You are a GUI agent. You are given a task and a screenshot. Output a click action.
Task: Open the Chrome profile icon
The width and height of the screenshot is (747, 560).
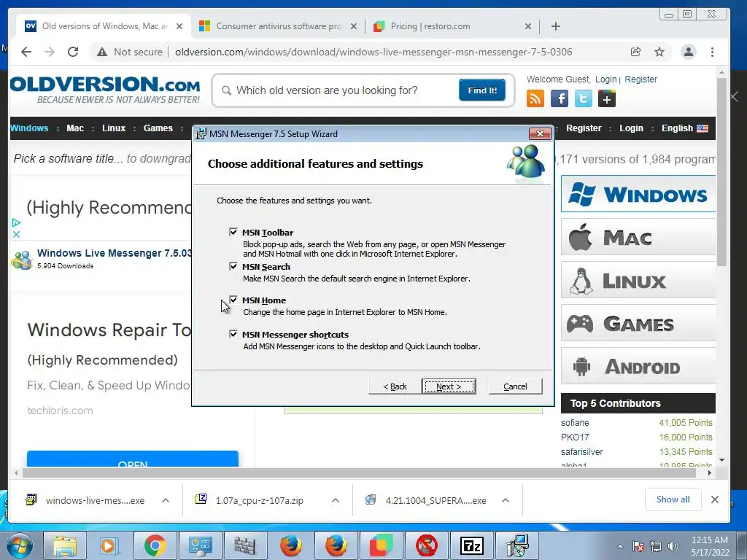point(689,52)
